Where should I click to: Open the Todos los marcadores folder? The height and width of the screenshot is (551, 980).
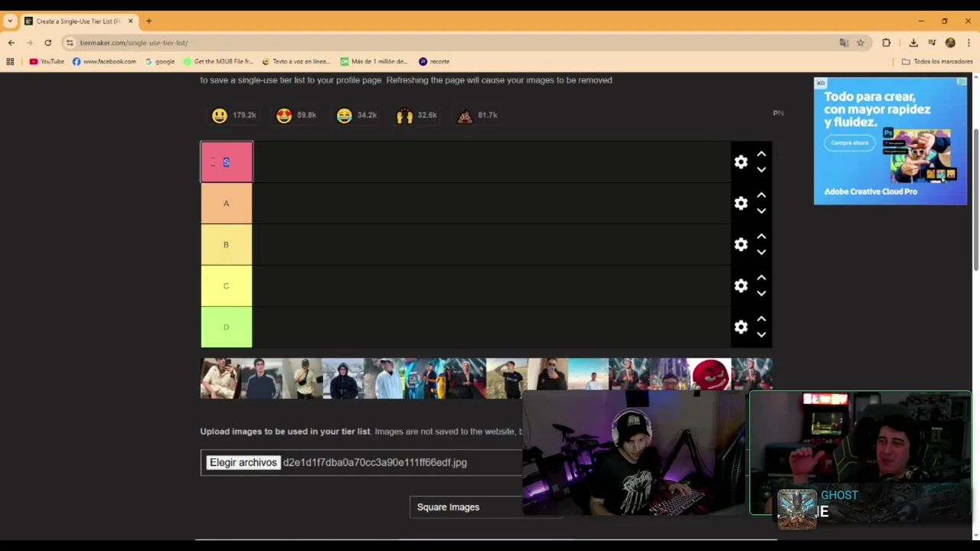click(937, 61)
